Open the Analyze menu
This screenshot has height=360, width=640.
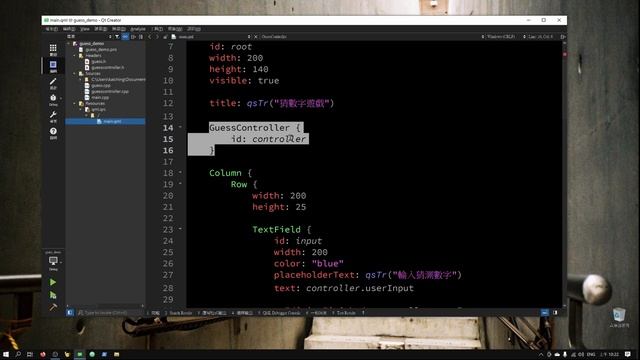138,29
